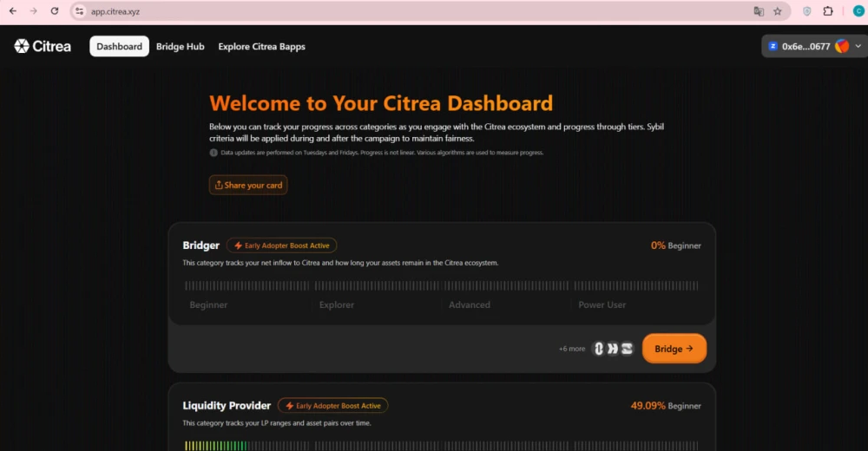Click the Share your card button
Screen dimensions: 868x451
[248, 185]
